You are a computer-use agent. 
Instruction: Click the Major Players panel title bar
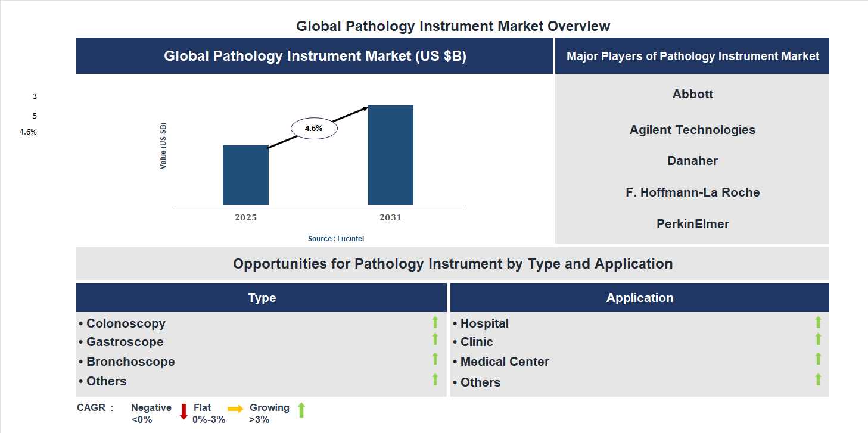(692, 55)
